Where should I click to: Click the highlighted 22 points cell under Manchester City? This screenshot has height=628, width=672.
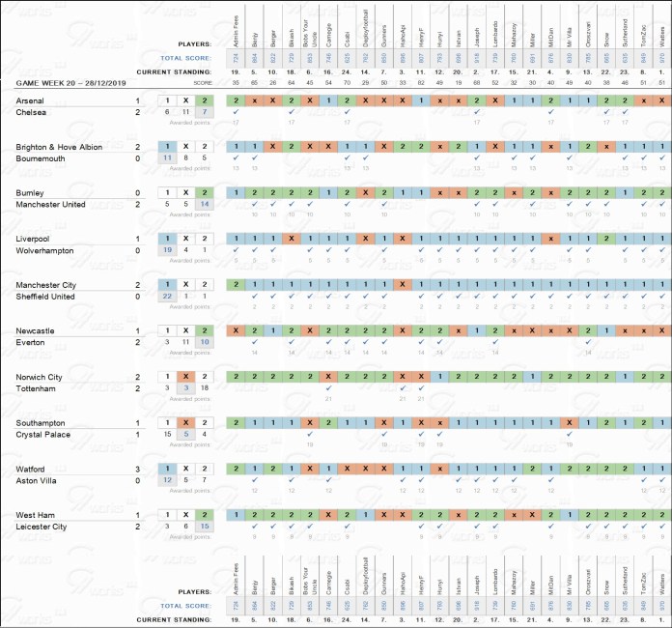[167, 296]
